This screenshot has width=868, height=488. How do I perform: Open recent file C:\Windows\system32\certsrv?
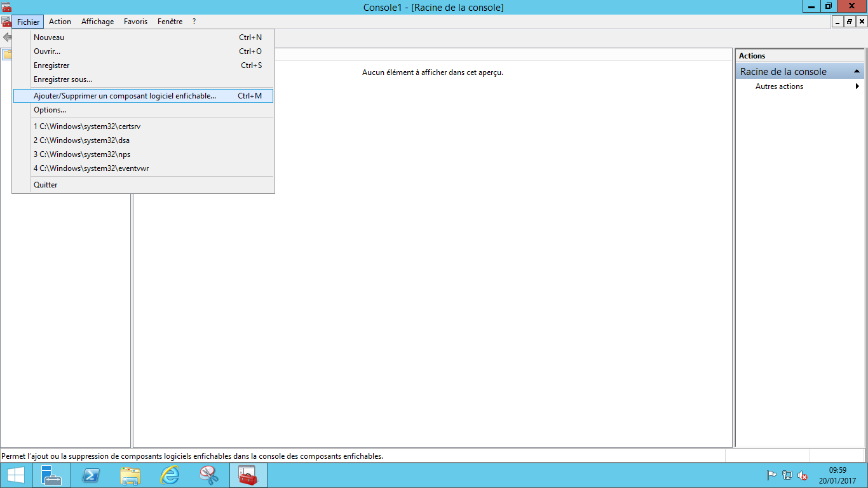(x=87, y=126)
